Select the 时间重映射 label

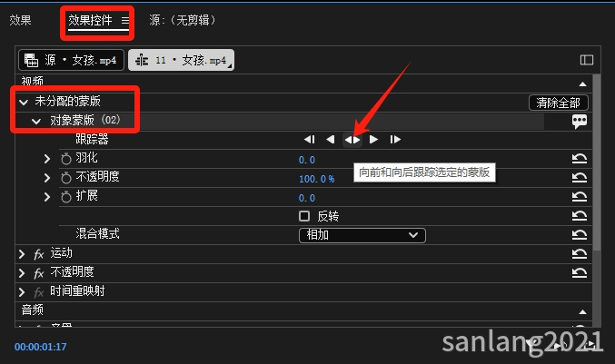(x=77, y=291)
